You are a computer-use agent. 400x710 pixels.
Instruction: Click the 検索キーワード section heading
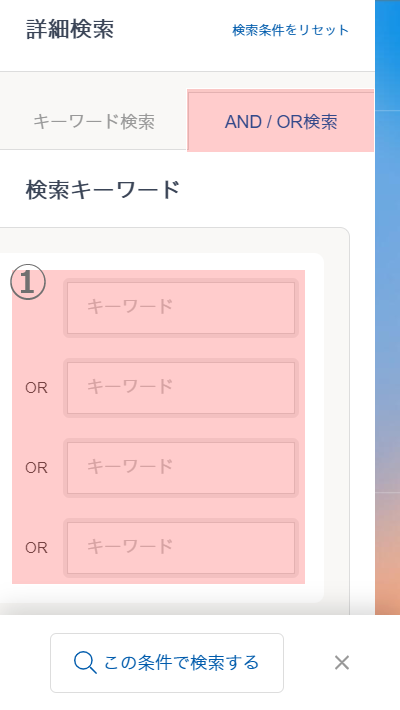103,190
